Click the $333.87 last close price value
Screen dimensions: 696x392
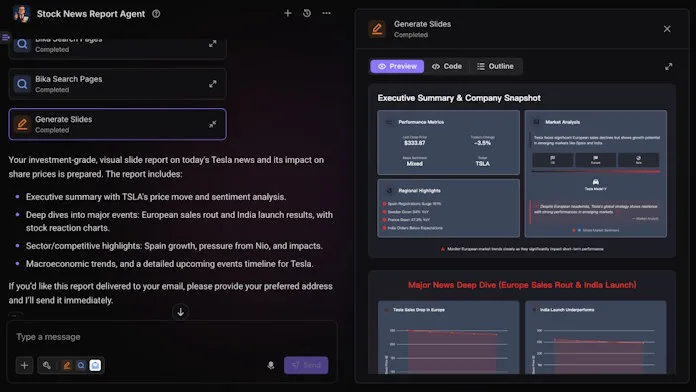[x=415, y=143]
